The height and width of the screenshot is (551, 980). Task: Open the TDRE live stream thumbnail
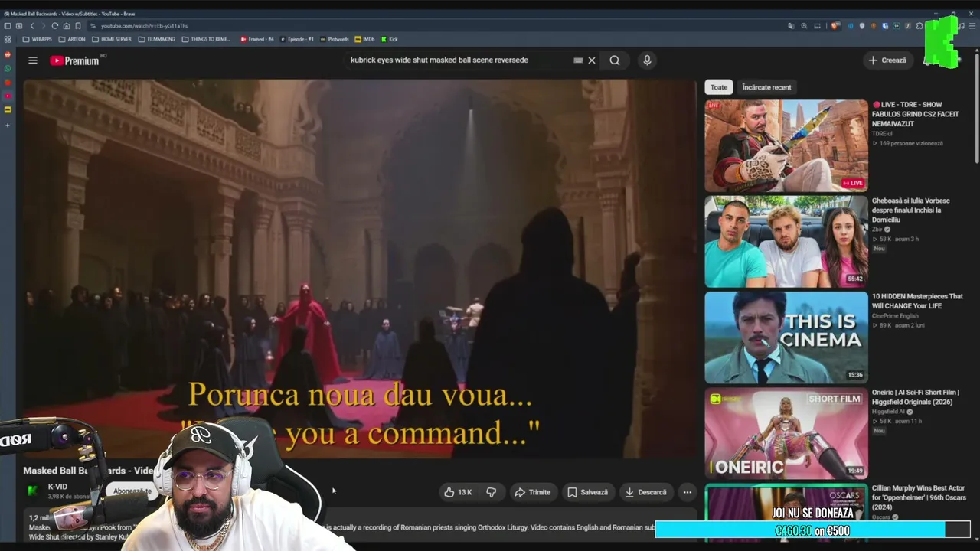click(x=786, y=145)
